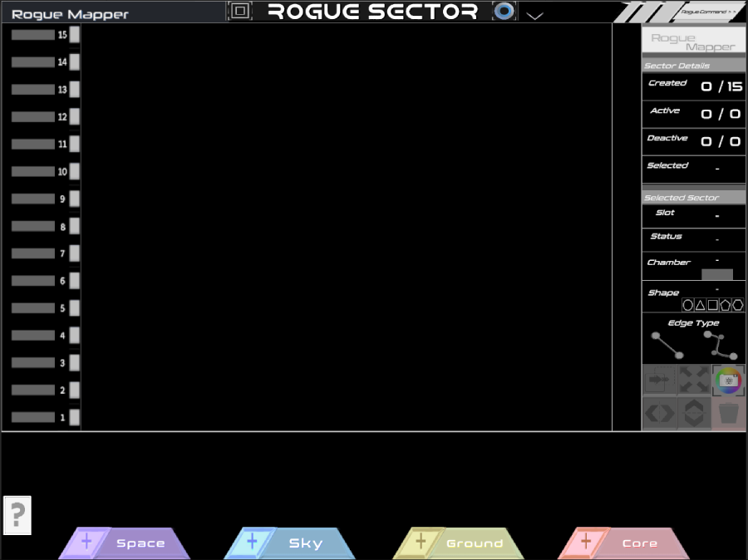The image size is (748, 560).
Task: Click the trash can delete icon
Action: (x=728, y=413)
